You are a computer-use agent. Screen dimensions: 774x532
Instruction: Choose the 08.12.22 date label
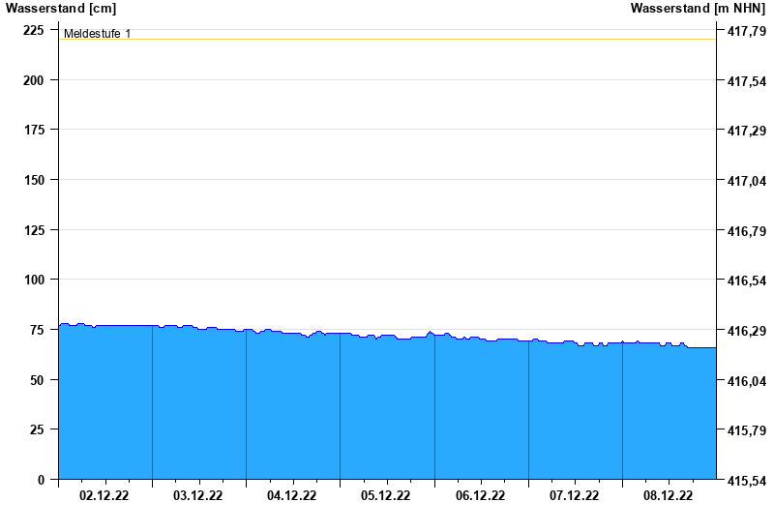669,495
